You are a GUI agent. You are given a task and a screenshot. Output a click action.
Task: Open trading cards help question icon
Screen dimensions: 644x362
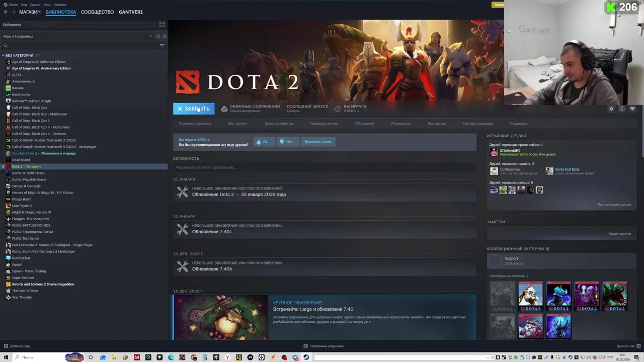point(547,249)
